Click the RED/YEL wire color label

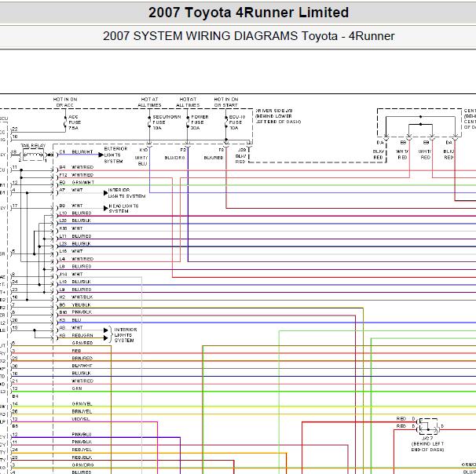(x=82, y=450)
